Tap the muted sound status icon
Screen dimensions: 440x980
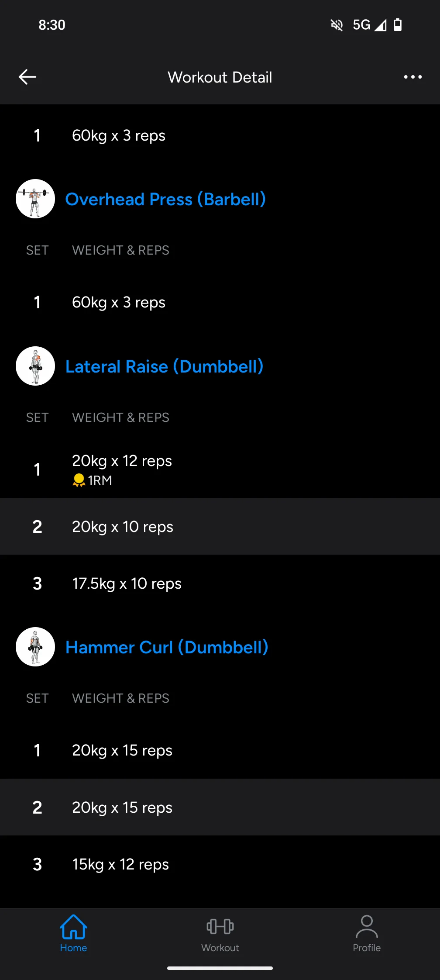point(337,25)
